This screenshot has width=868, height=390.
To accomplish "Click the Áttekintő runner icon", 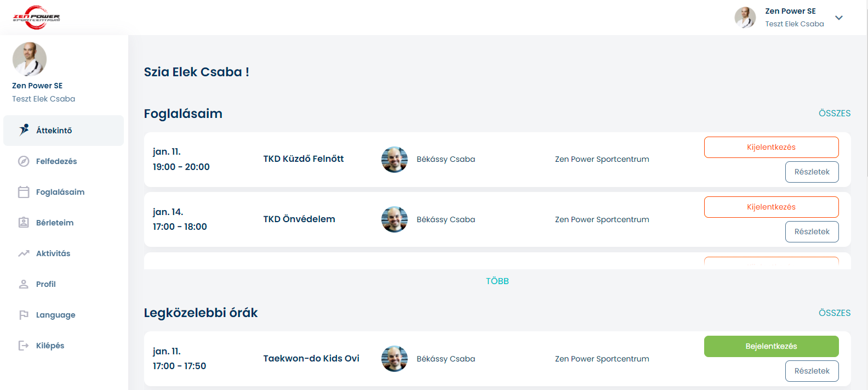I will point(24,130).
